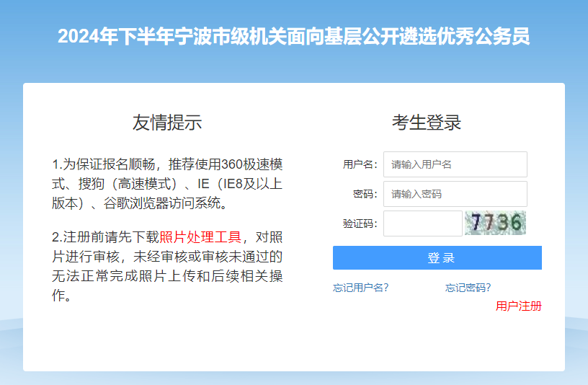Click the 验证码: field label
This screenshot has height=385, width=588.
click(x=360, y=224)
